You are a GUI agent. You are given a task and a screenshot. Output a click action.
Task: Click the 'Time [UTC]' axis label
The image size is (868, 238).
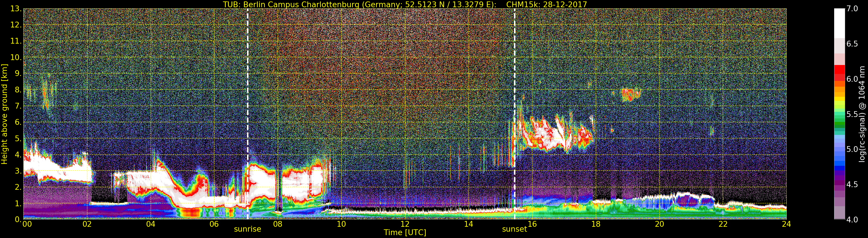click(405, 233)
